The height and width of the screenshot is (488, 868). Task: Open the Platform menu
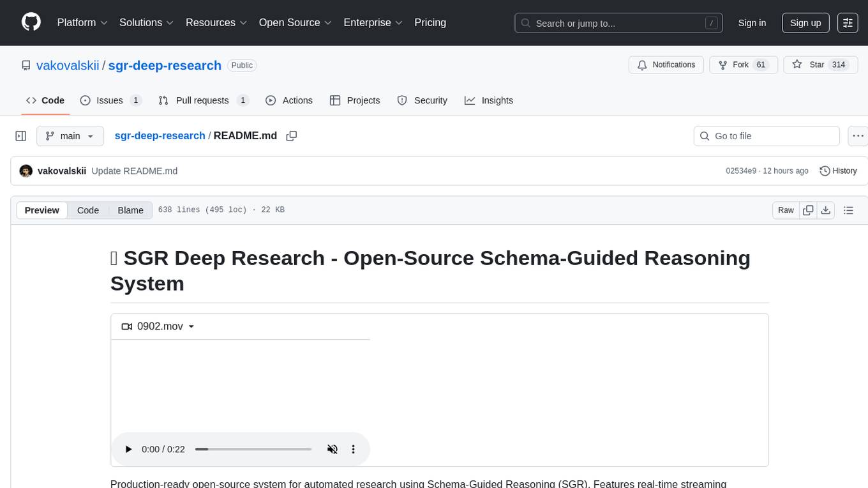82,22
